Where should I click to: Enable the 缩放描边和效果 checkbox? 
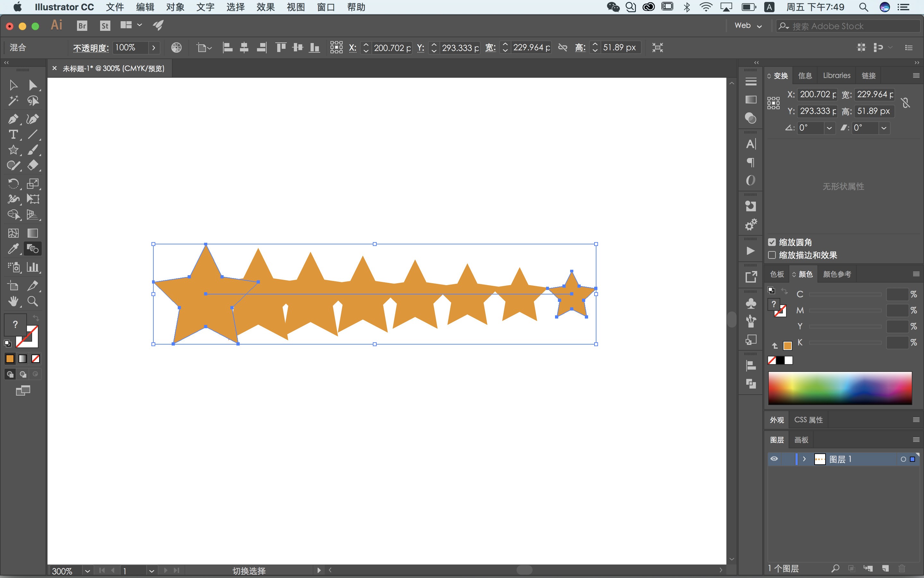click(x=772, y=255)
